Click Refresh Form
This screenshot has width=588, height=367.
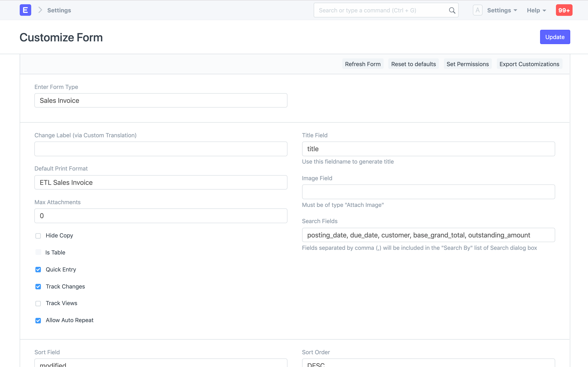coord(363,64)
